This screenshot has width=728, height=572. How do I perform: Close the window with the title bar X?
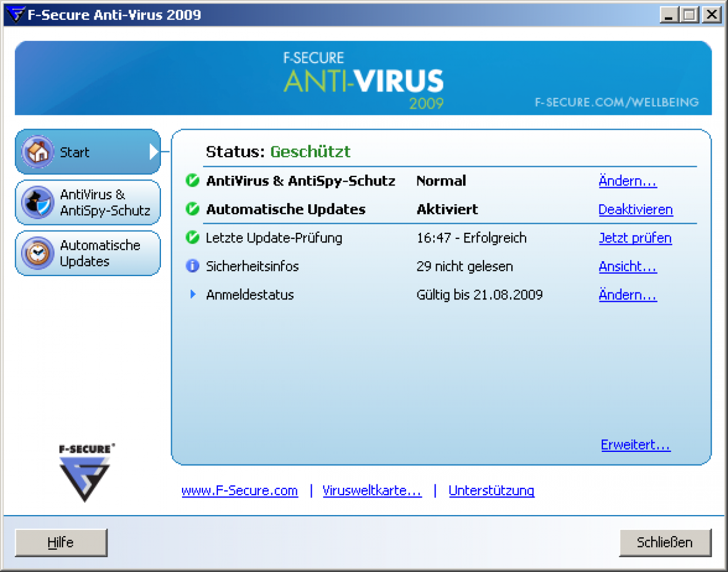coord(712,15)
